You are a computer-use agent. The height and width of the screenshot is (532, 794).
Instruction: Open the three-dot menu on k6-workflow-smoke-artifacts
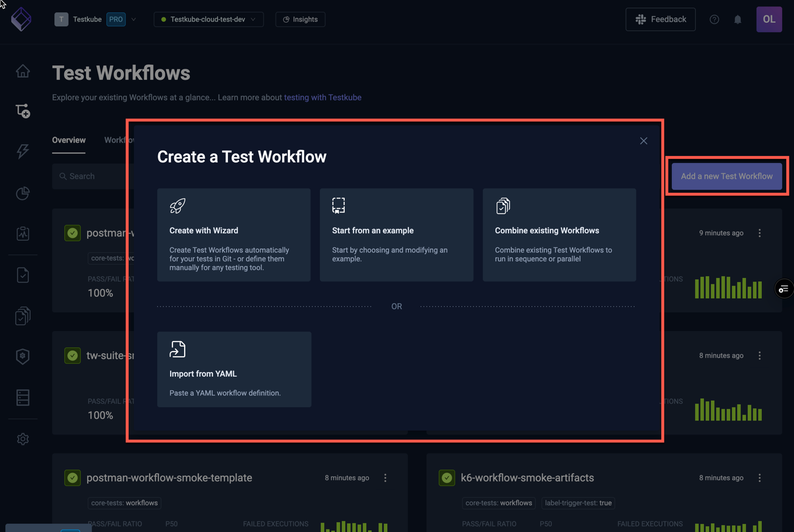point(760,477)
